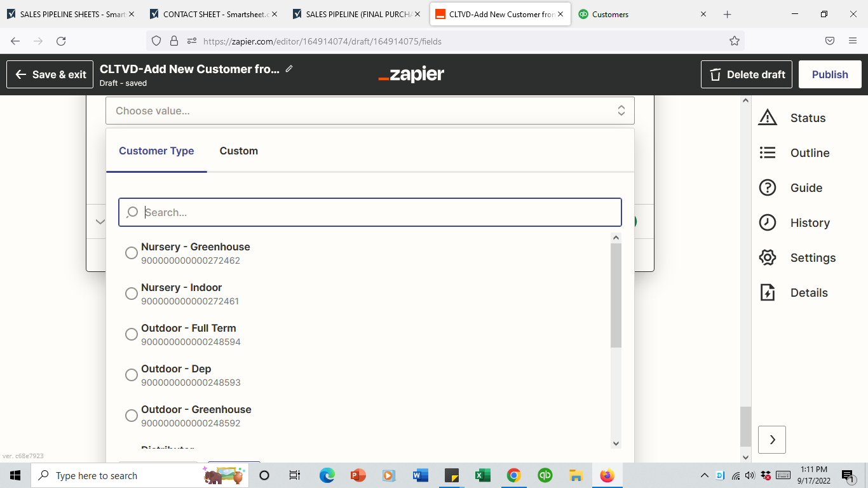Select the Nursery - Greenhouse radio button
The image size is (868, 488).
[132, 253]
